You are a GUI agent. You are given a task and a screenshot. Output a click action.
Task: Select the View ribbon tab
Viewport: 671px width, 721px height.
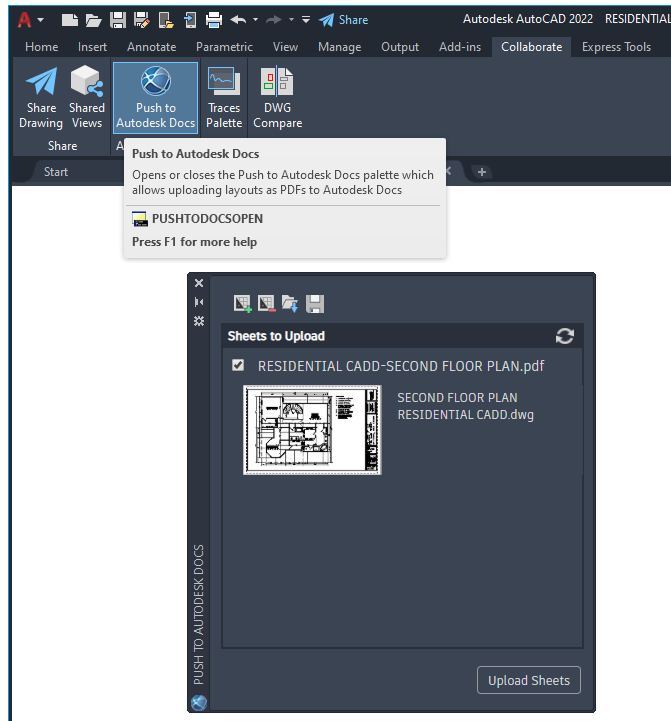285,47
